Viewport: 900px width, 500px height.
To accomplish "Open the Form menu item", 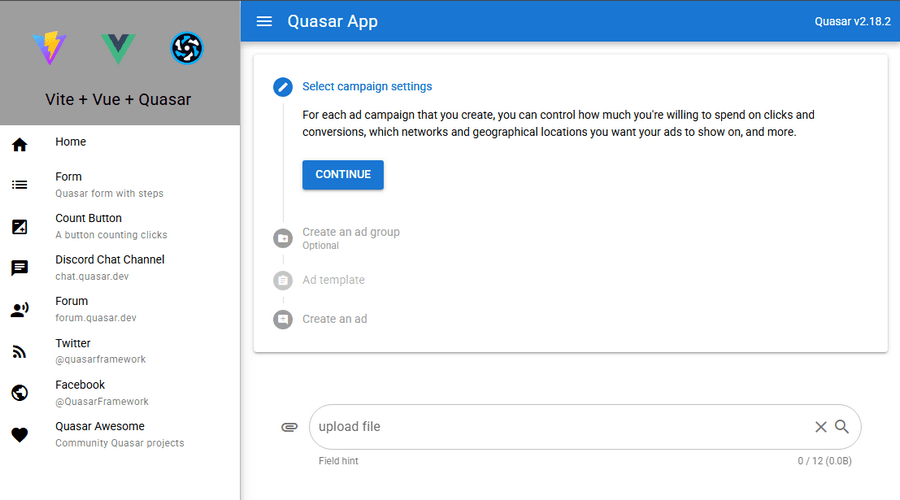I will [120, 184].
